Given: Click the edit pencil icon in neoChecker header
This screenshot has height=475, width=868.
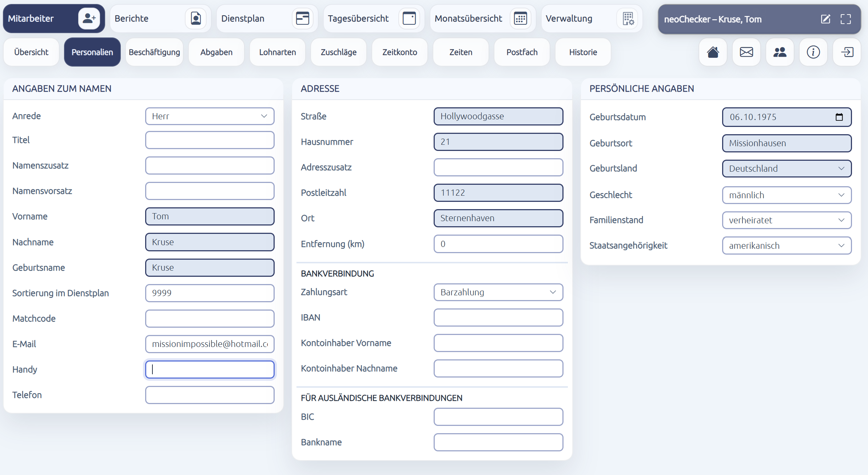Looking at the screenshot, I should 825,19.
